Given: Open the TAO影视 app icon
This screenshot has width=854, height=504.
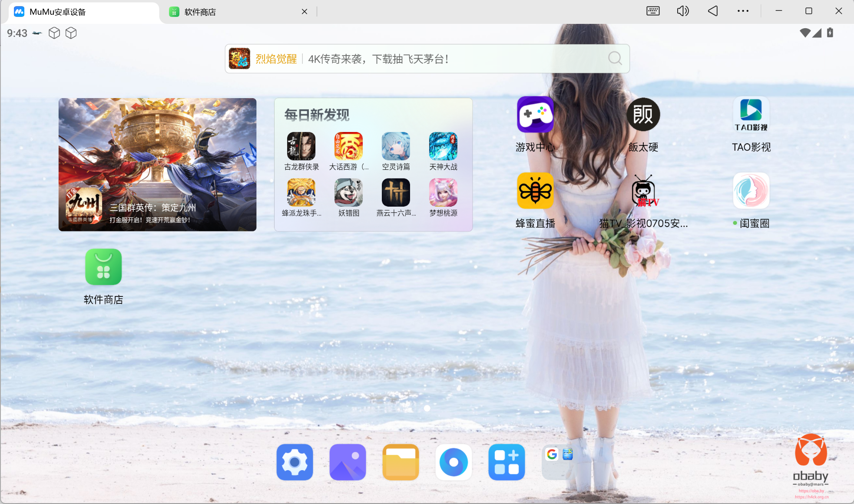Looking at the screenshot, I should click(x=751, y=115).
